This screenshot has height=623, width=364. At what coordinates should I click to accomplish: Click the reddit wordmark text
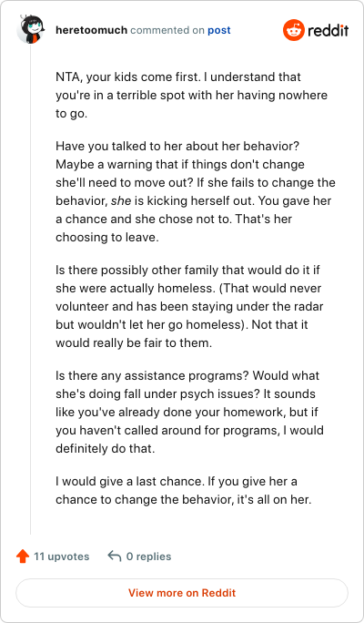pos(328,30)
